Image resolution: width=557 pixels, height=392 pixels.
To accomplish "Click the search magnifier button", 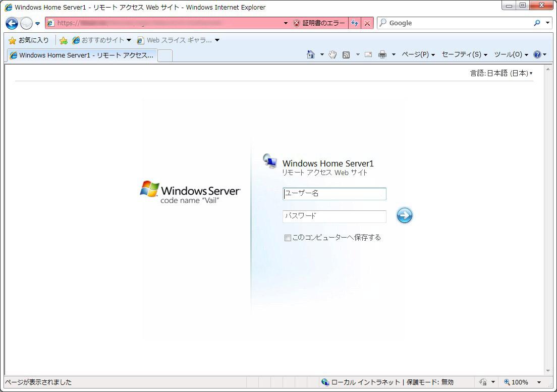I will click(537, 23).
